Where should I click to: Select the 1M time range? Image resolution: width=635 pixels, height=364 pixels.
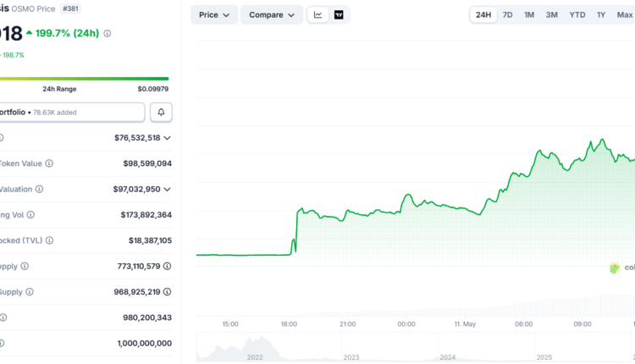[x=529, y=15]
